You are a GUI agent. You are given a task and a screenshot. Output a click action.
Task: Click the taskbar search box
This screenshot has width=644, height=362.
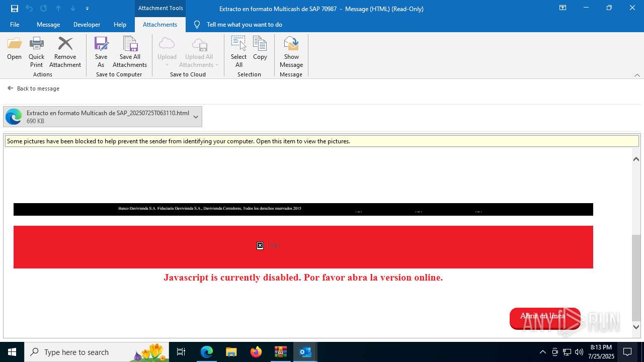tap(97, 352)
